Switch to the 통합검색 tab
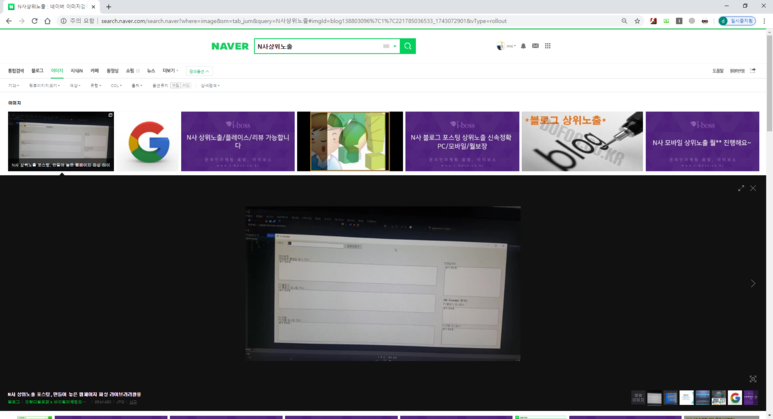The image size is (773, 419). pos(16,71)
